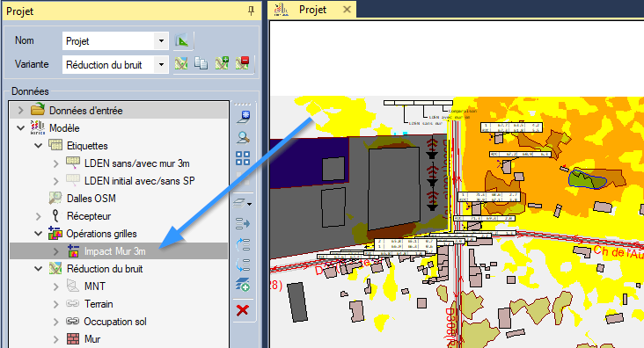Expand the Mur node

click(x=55, y=339)
